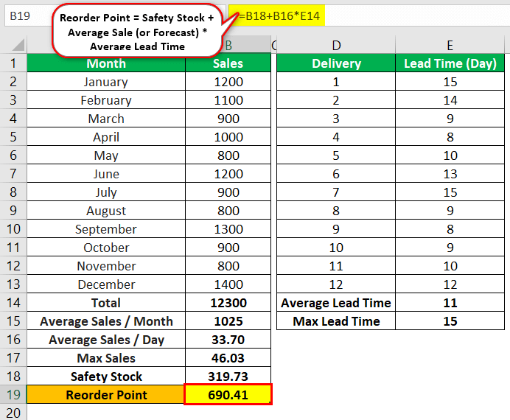Click the formula bar with =B18+B16*E14

tap(368, 15)
